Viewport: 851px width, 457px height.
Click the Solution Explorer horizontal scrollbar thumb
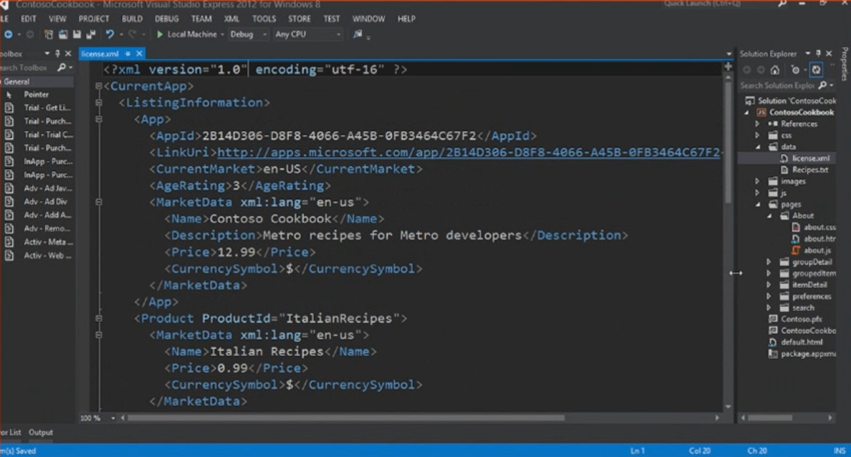771,418
